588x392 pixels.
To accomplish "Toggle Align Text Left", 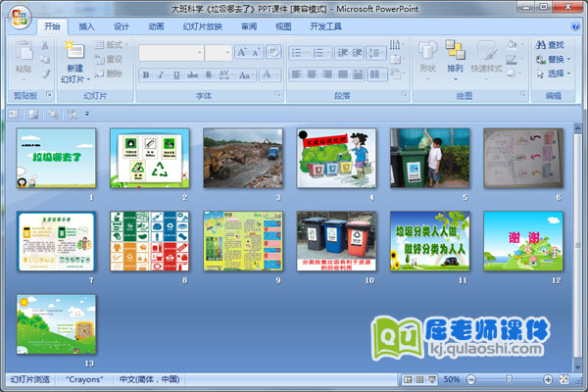I will [296, 74].
